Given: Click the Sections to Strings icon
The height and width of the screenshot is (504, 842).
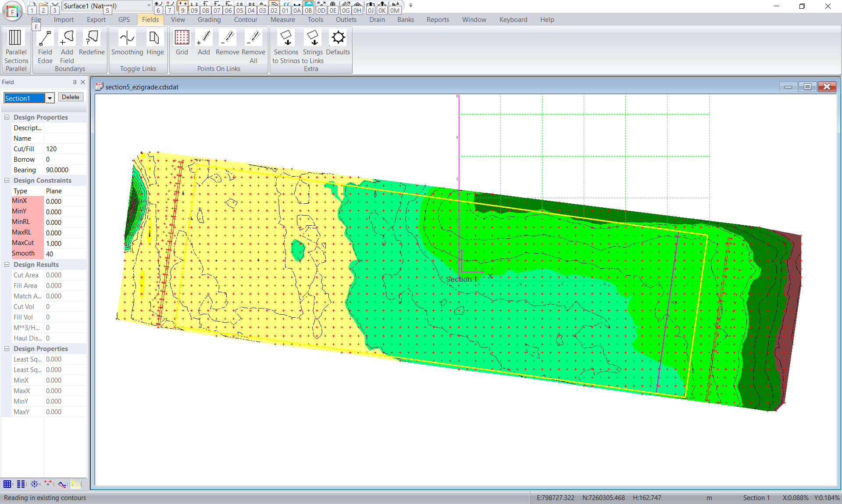Looking at the screenshot, I should pyautogui.click(x=286, y=38).
